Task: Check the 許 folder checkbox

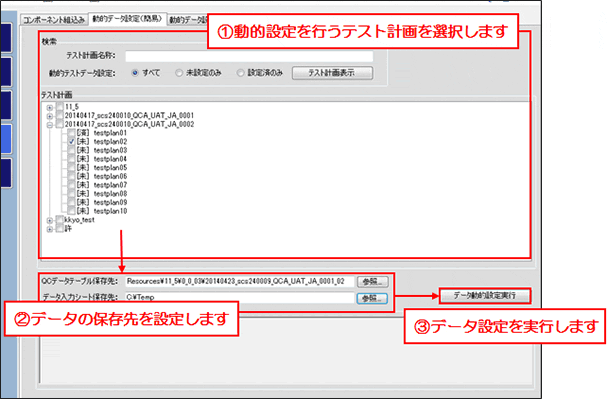Action: [x=60, y=229]
